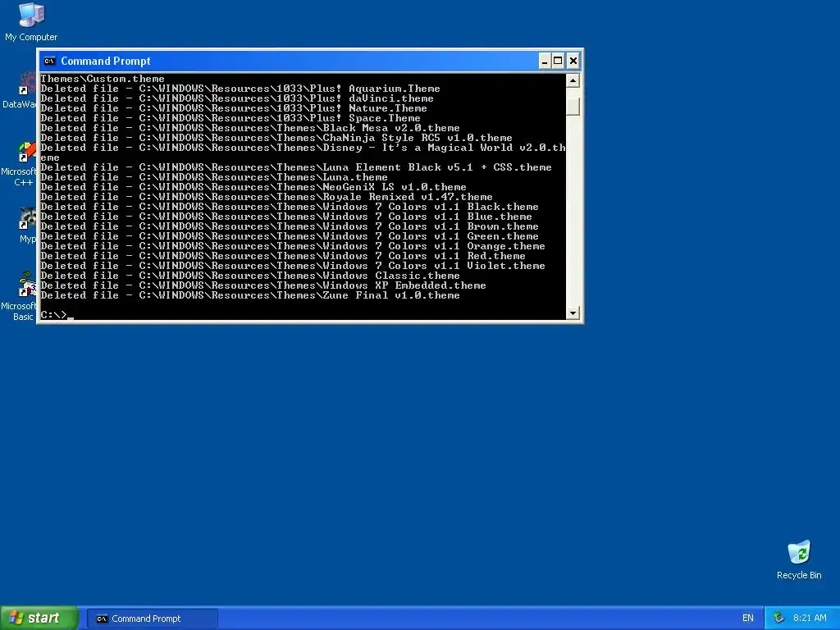Viewport: 840px width, 630px height.
Task: Click the 'Windows 7 Colors v1.1 Violet.theme' line
Action: point(293,266)
